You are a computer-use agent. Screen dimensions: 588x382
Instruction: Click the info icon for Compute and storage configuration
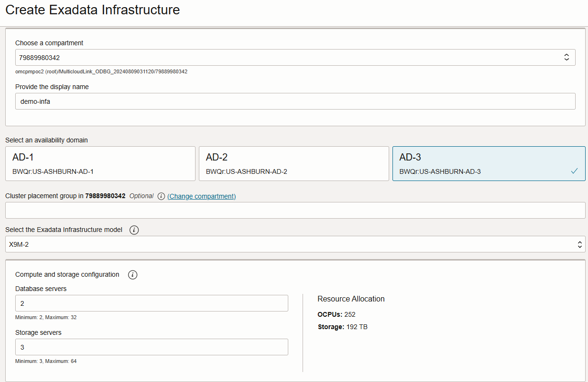(133, 274)
